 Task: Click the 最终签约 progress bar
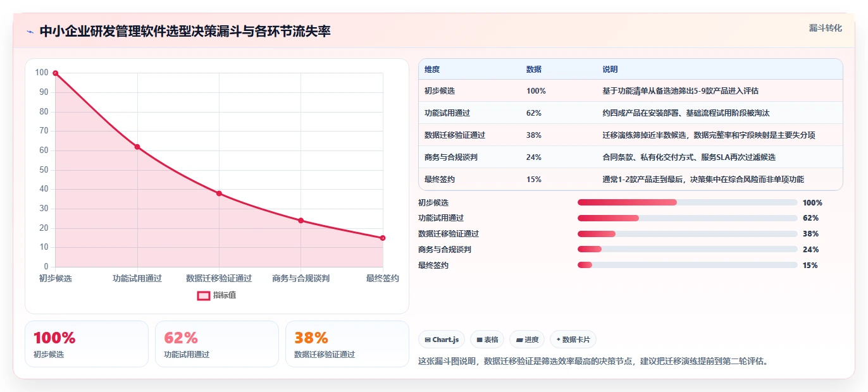coord(687,266)
